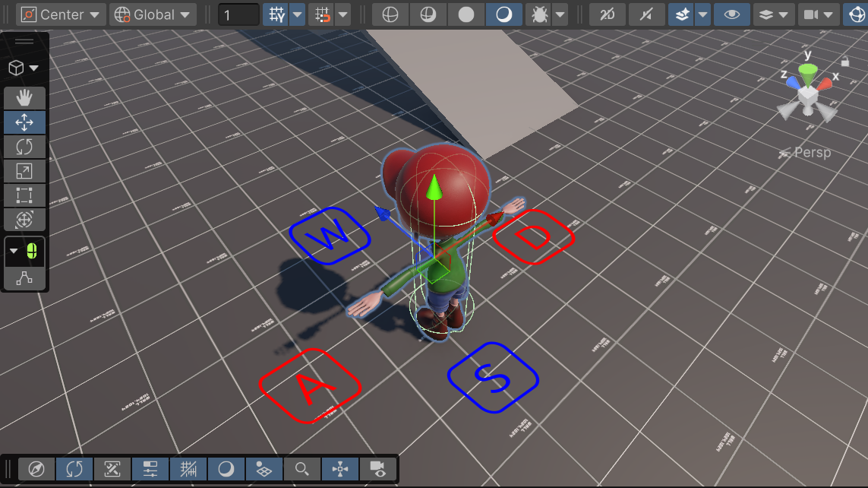The width and height of the screenshot is (868, 488).
Task: Toggle 2D view mode
Action: click(608, 15)
